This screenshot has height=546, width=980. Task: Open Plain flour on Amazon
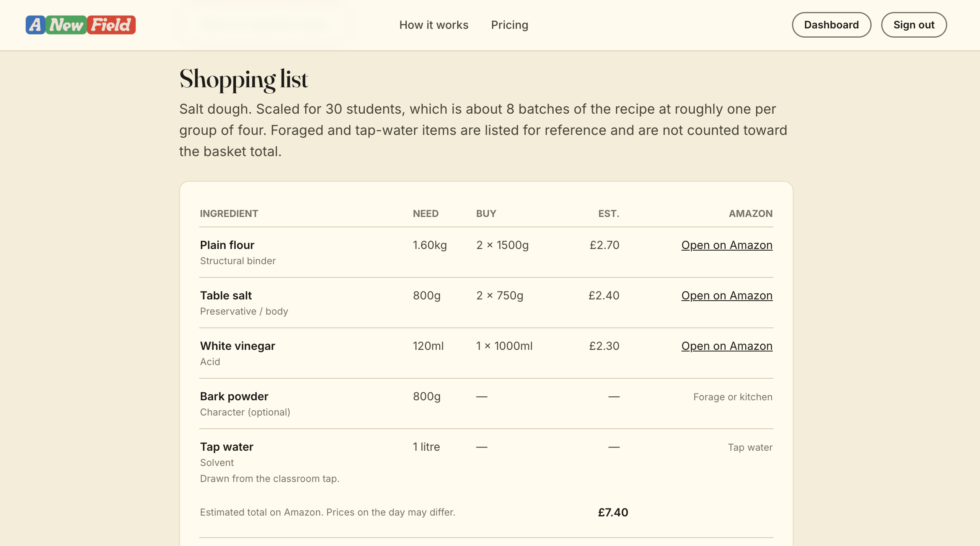click(x=726, y=245)
